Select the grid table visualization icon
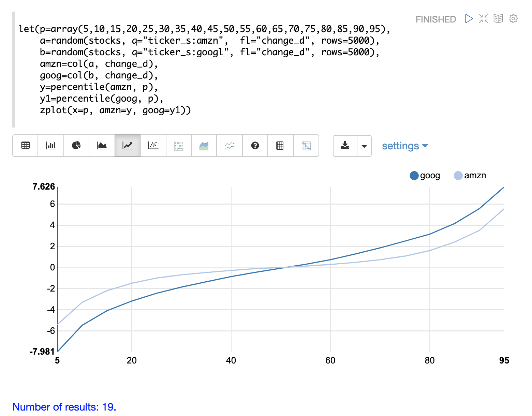Viewport: 532px width, 416px height. (x=280, y=146)
